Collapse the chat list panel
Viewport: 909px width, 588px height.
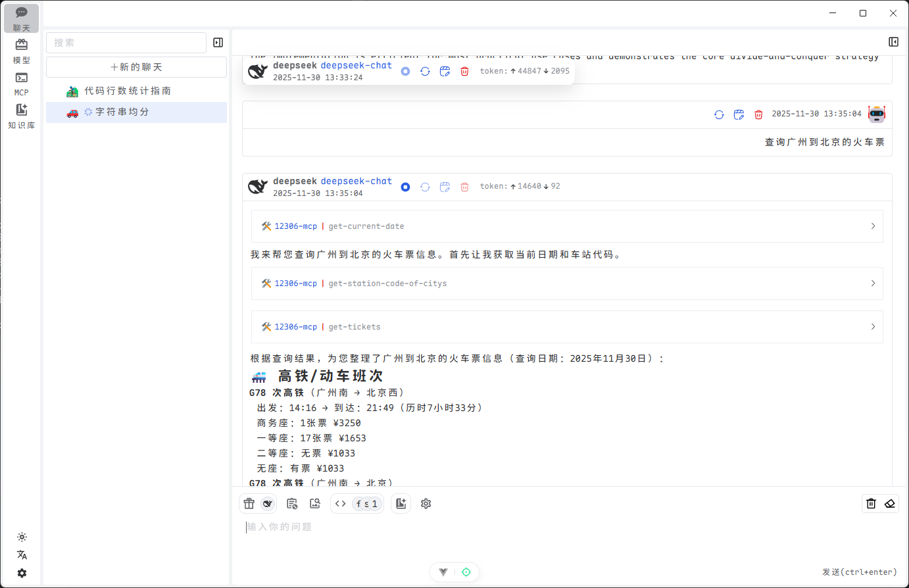(218, 43)
